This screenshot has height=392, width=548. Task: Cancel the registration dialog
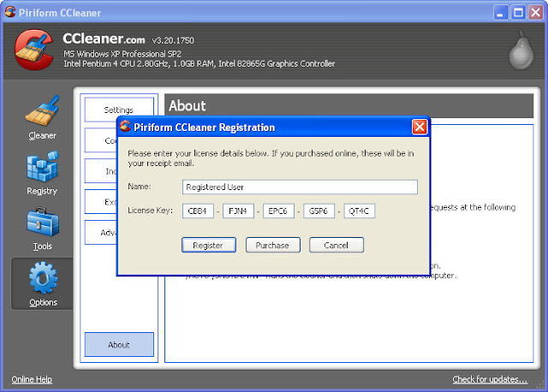pos(337,245)
